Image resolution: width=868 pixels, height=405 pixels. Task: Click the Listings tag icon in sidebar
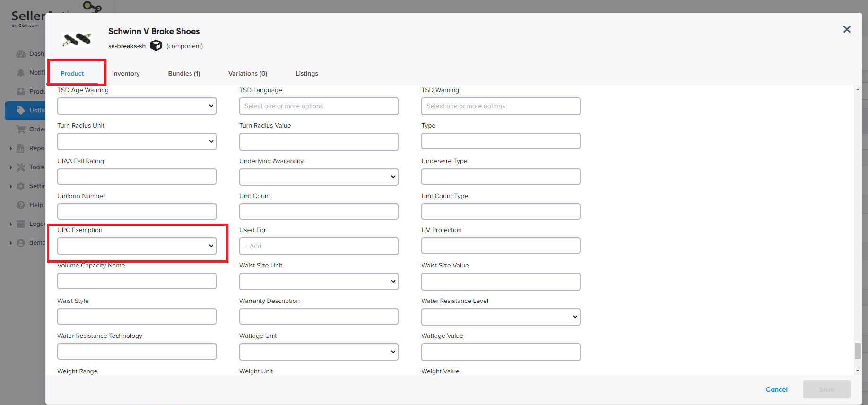21,111
